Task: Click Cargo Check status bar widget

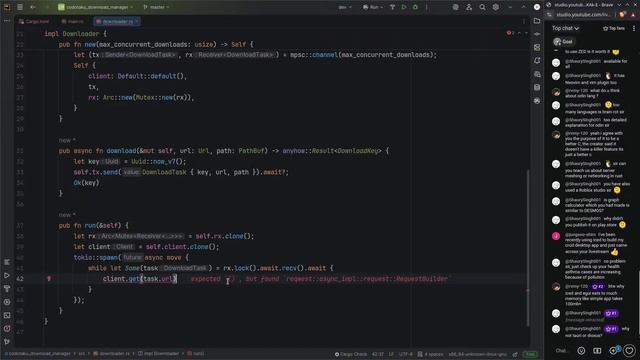Action: click(351, 354)
